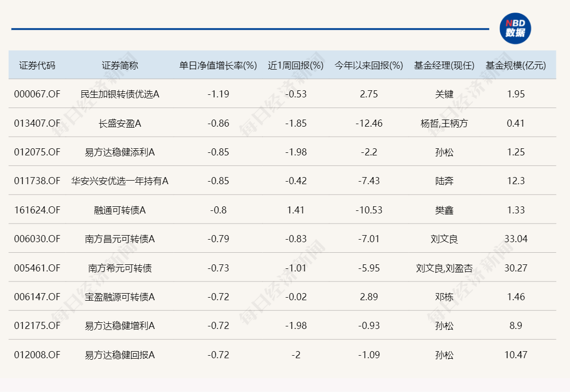
Task: Click the 近1周回报(%) column header
Action: (296, 66)
